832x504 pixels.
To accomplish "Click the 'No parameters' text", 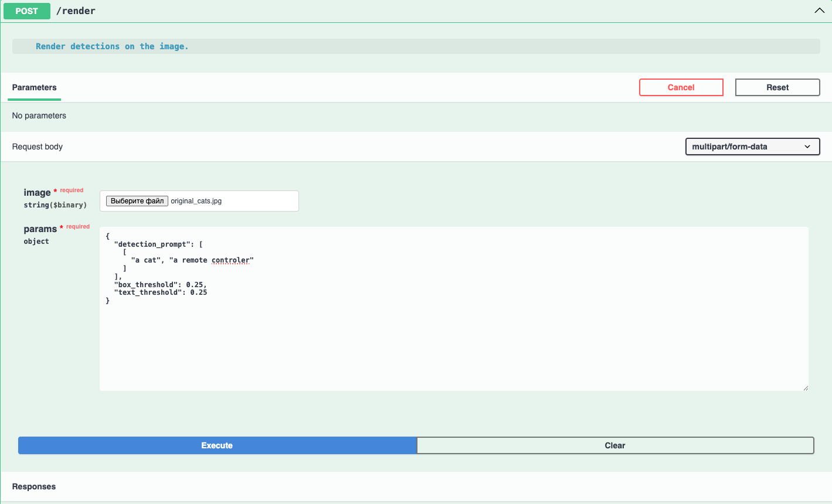I will point(39,115).
